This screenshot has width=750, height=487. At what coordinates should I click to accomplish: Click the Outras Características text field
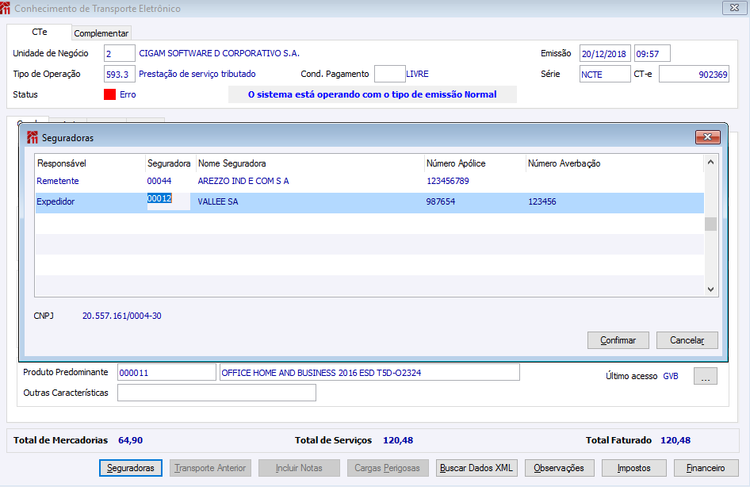click(217, 393)
